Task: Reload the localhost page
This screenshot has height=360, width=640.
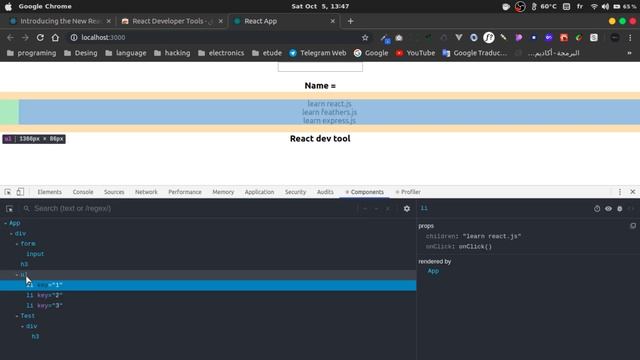Action: click(40, 38)
